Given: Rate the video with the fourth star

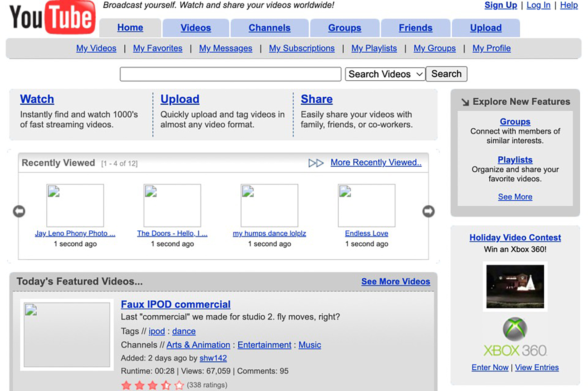Looking at the screenshot, I should (166, 385).
